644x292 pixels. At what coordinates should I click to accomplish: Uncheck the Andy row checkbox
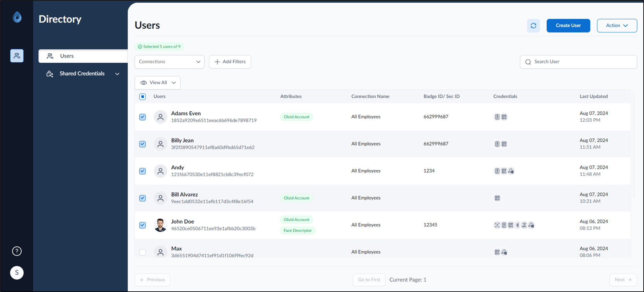click(x=143, y=171)
